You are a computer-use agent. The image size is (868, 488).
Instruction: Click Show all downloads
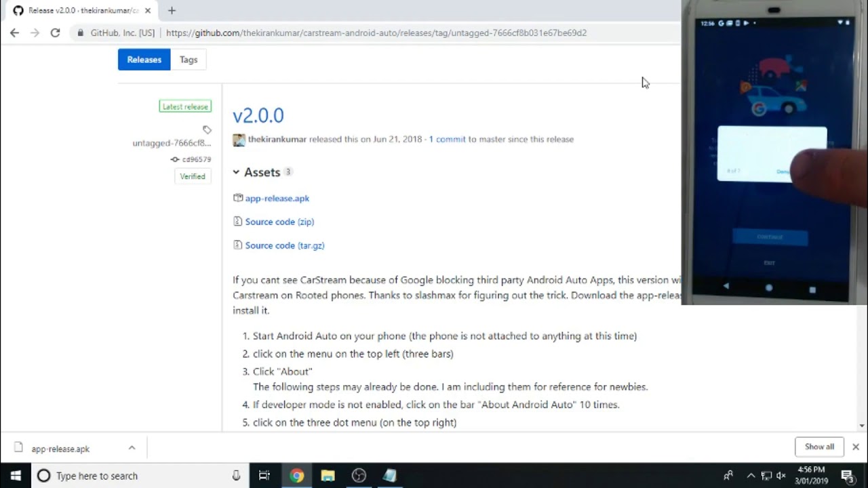819,447
